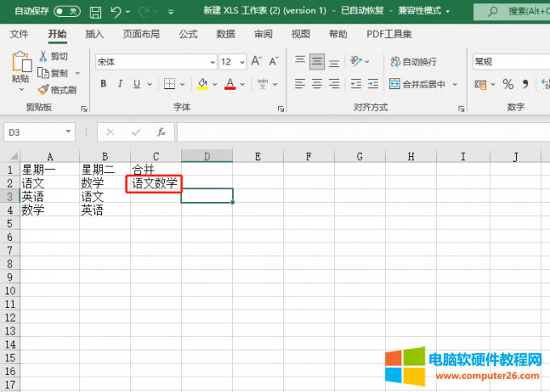Image resolution: width=550 pixels, height=392 pixels.
Task: Open the 插入 ribbon tab
Action: (x=95, y=34)
